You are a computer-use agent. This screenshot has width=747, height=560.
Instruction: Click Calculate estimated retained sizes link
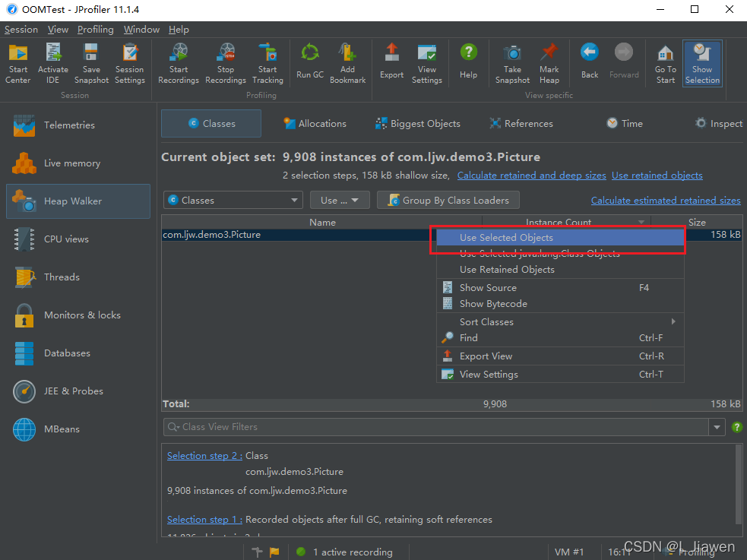tap(666, 201)
